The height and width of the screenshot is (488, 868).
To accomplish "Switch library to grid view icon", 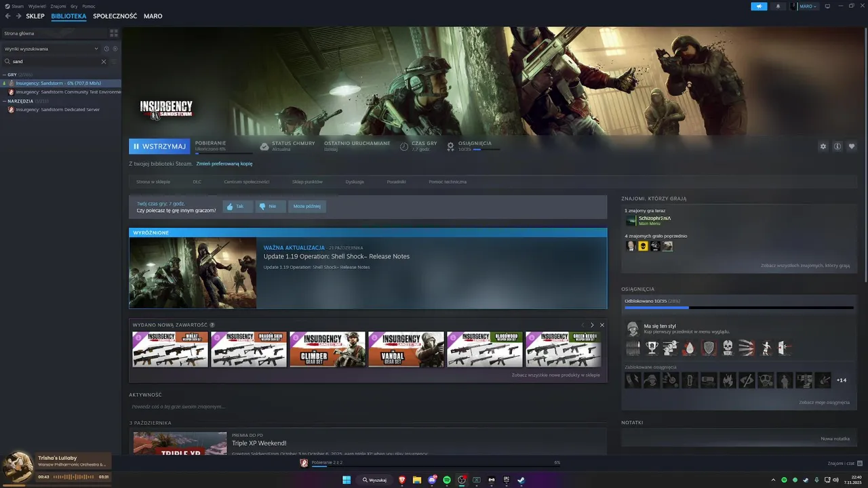I will (x=114, y=33).
